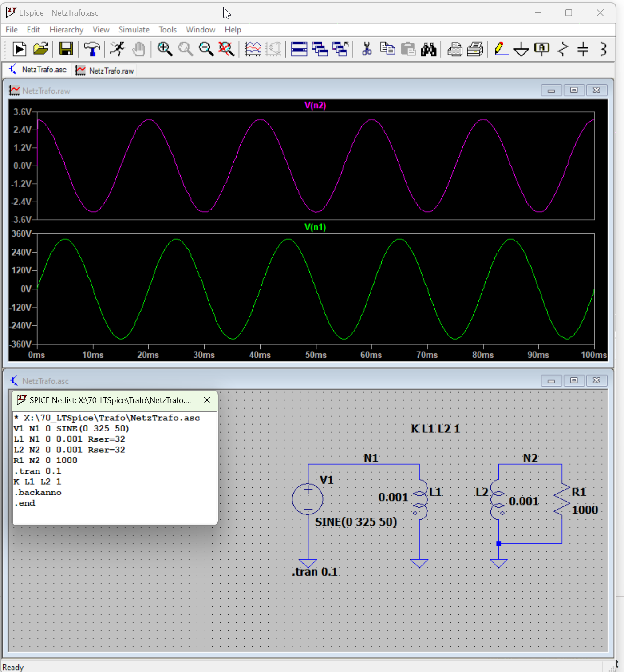Run the simulation with the running man icon
The image size is (624, 672).
tap(118, 49)
